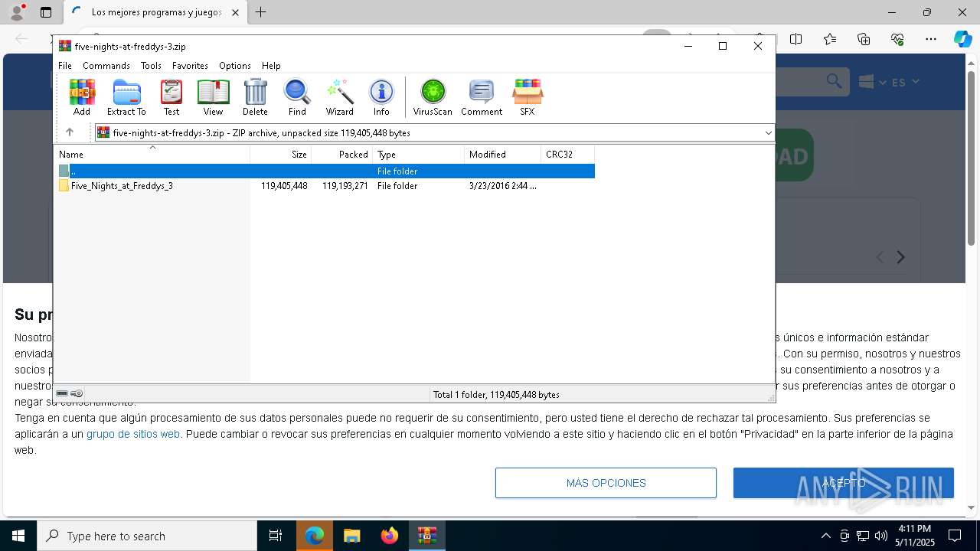Click the 3/23/2016 modified date cell
The width and height of the screenshot is (980, 551).
502,186
